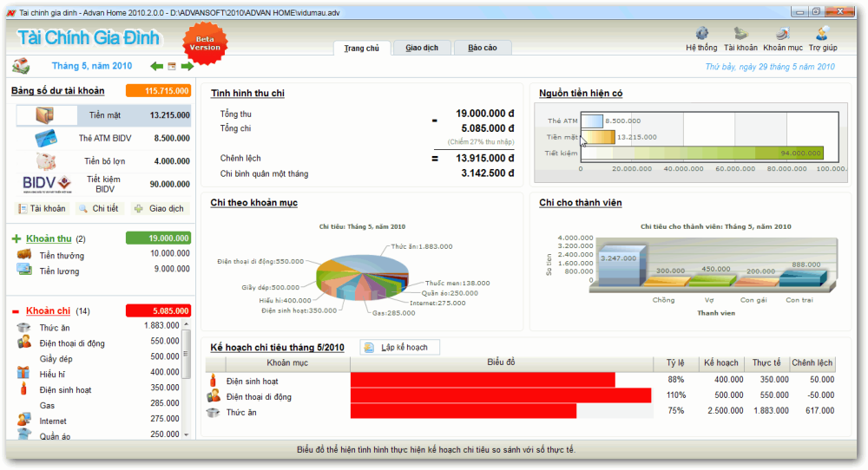Click the Điện thoại di động red progress bar

[x=501, y=395]
